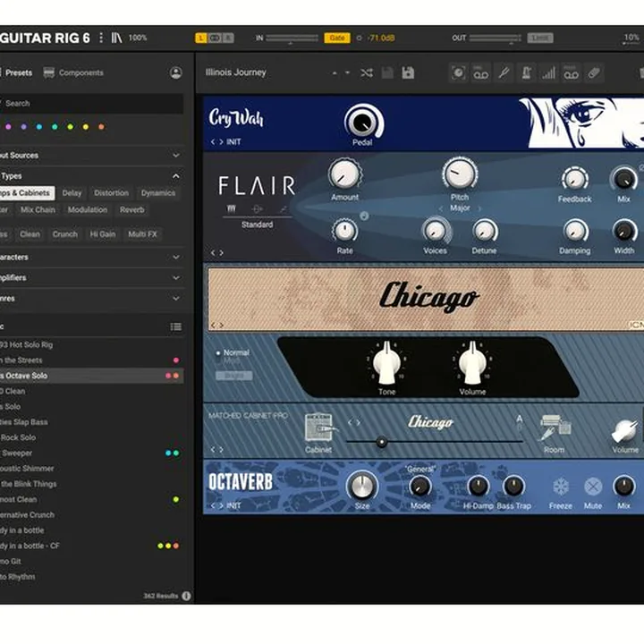Expand the Amplifiers filter section

pos(91,277)
